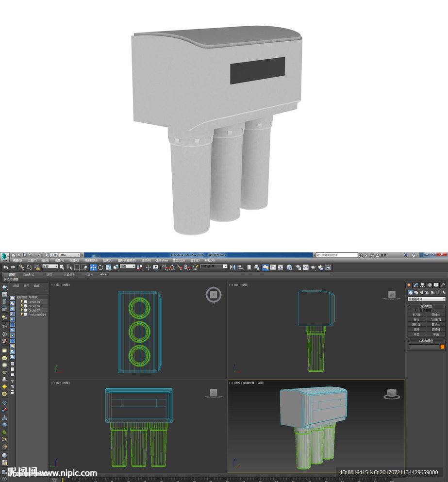Click the Cylinder primitive button
Viewport: 448px width, 482px height.
pyautogui.click(x=416, y=324)
